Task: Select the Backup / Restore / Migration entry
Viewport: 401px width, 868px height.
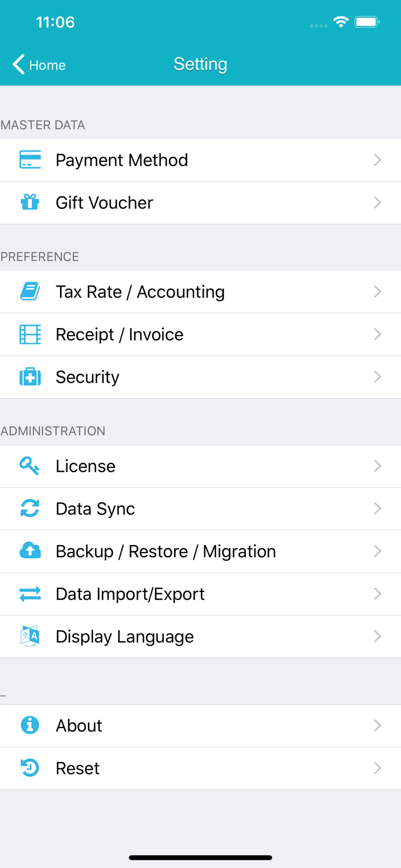Action: [x=200, y=551]
